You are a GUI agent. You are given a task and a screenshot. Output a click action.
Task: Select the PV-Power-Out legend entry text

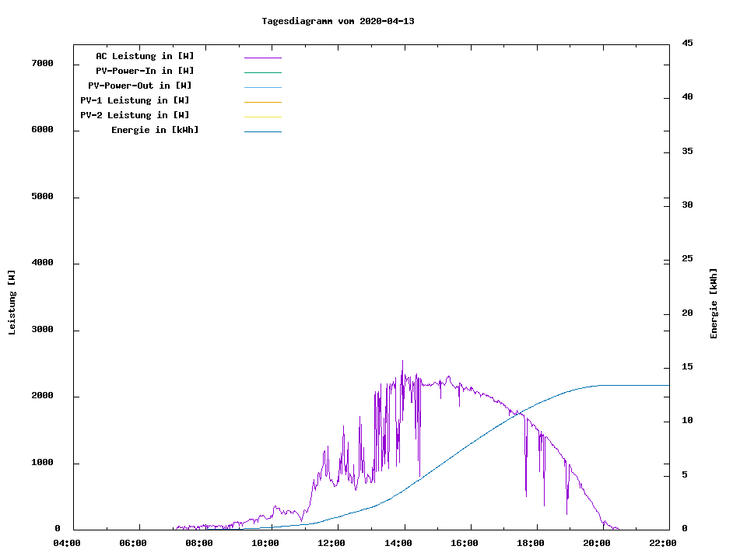(x=140, y=86)
